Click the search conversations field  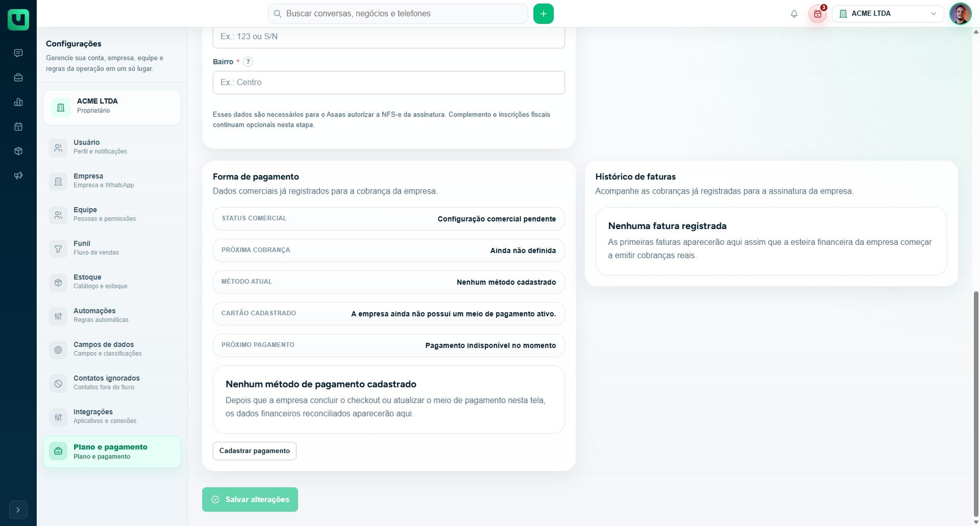click(398, 13)
